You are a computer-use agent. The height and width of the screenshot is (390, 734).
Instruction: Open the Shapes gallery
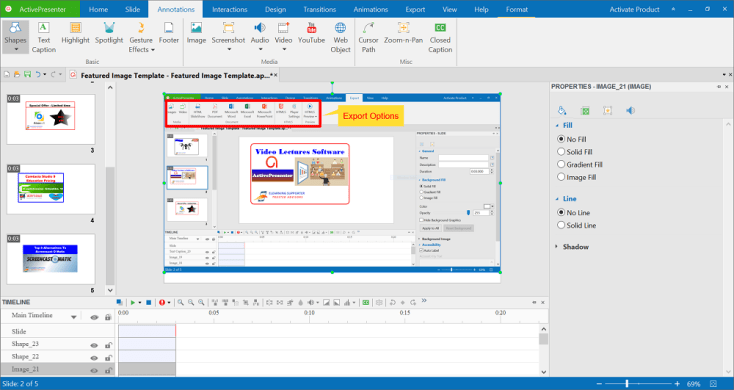[x=15, y=37]
